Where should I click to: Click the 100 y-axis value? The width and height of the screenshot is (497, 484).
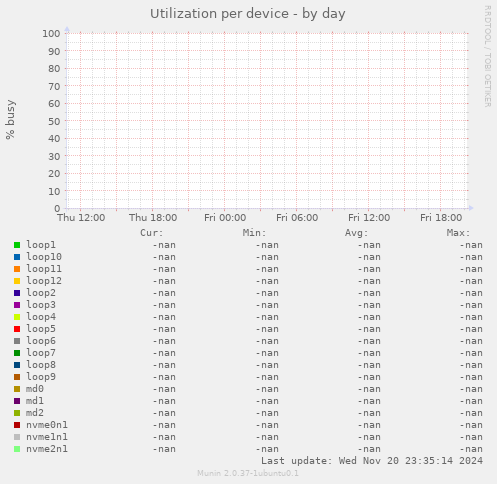pyautogui.click(x=51, y=34)
